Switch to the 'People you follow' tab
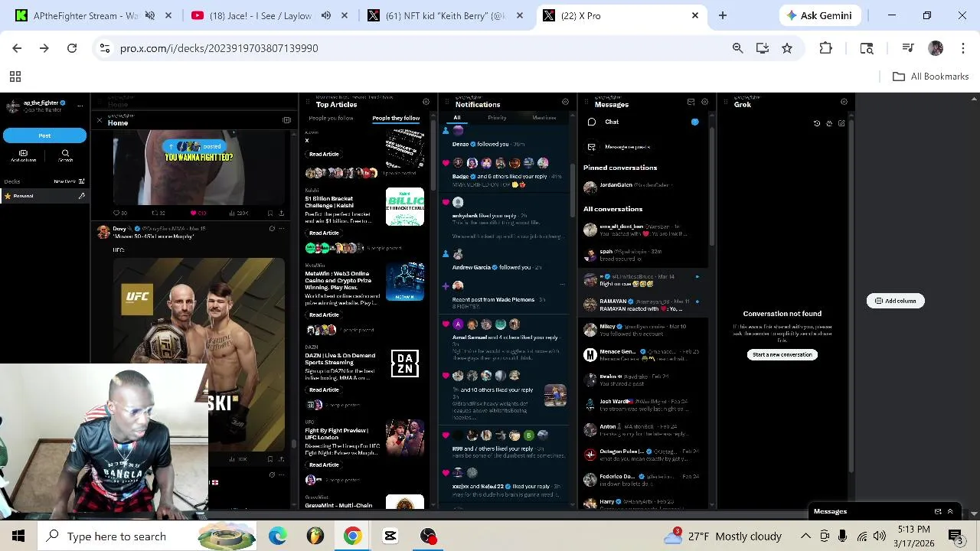This screenshot has width=980, height=551. (x=331, y=118)
